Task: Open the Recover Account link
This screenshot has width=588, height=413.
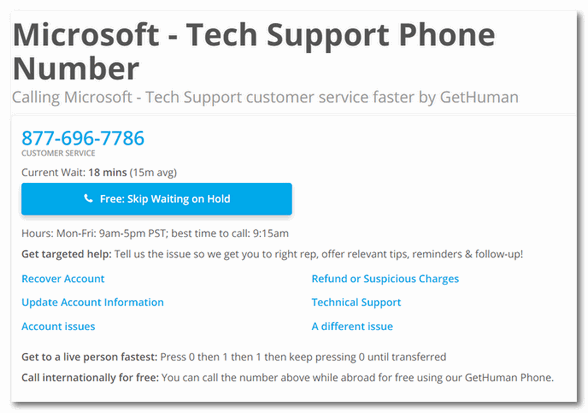Action: [x=63, y=279]
